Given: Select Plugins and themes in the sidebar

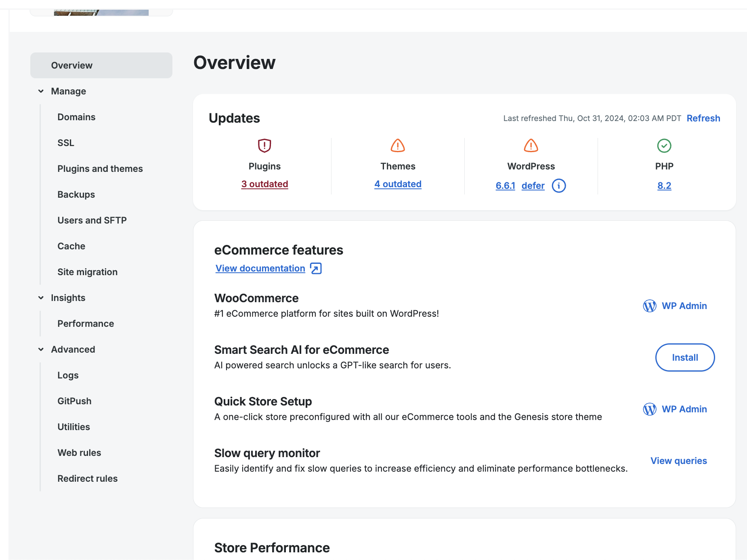Looking at the screenshot, I should (x=100, y=169).
